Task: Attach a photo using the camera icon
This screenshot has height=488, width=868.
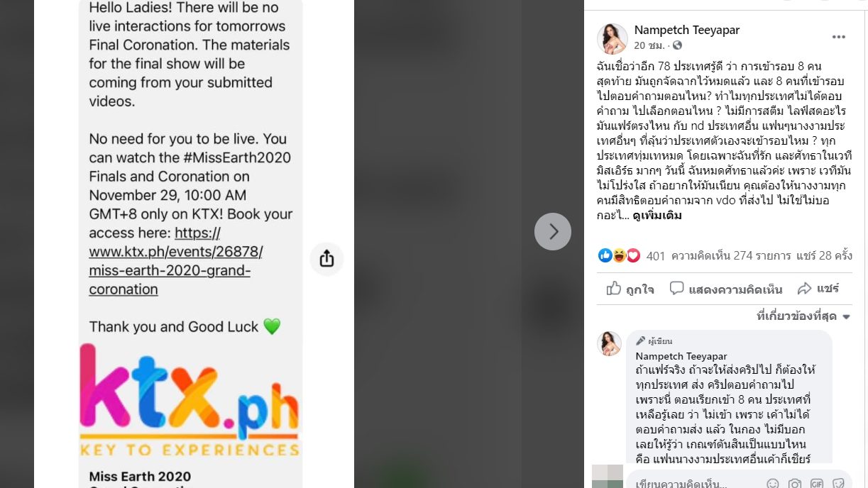Action: tap(795, 484)
